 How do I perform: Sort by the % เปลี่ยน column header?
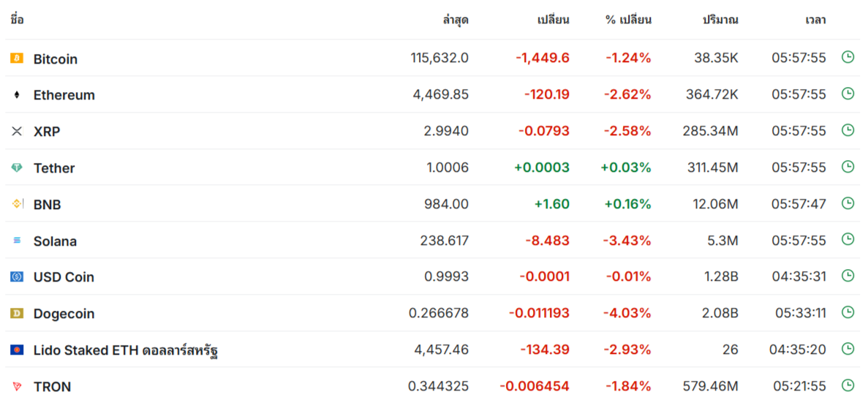point(628,20)
